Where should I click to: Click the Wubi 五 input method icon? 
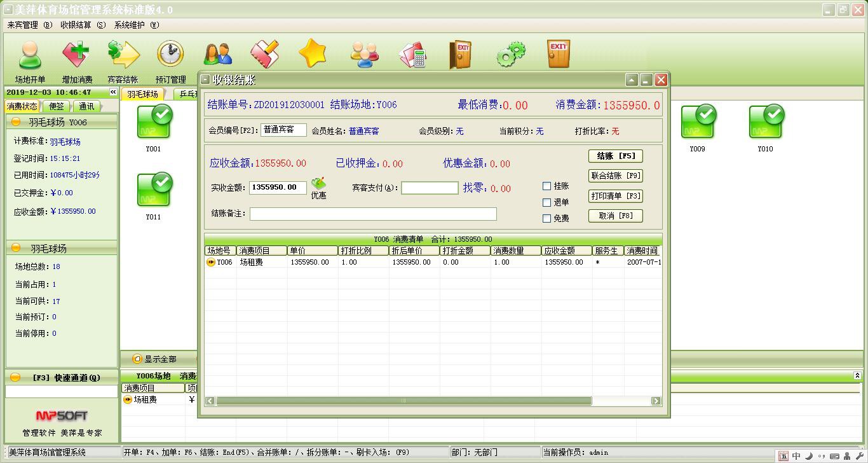point(783,456)
